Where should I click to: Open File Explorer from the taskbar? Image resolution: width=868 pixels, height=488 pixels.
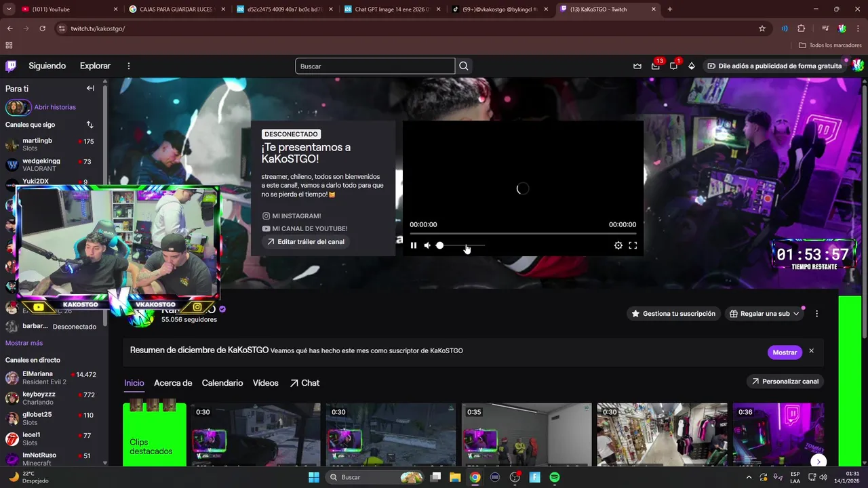click(x=455, y=477)
